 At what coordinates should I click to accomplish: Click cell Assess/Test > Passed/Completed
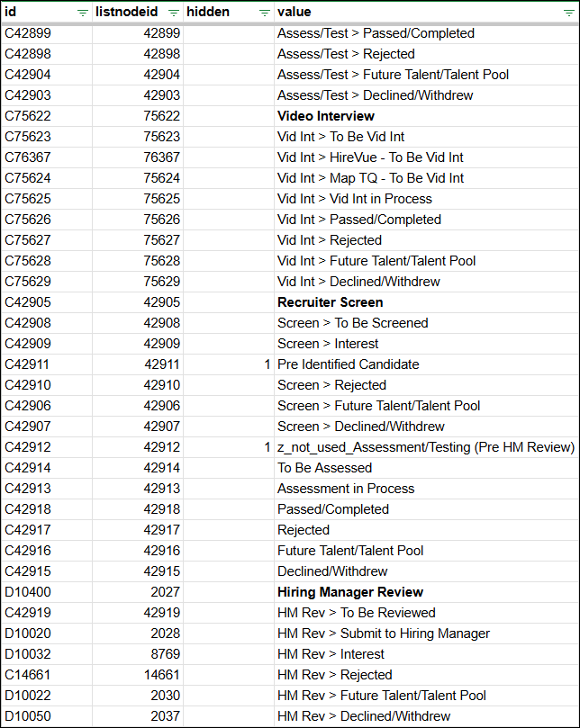pos(376,33)
